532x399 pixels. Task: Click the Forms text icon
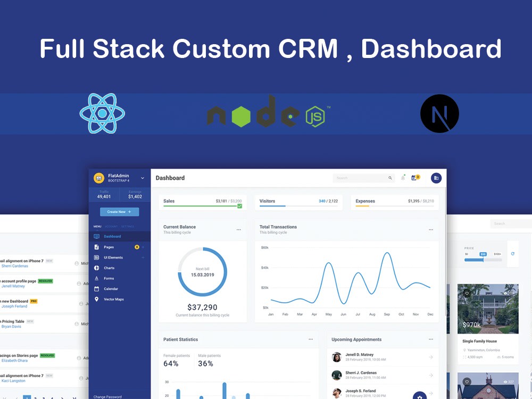click(96, 278)
